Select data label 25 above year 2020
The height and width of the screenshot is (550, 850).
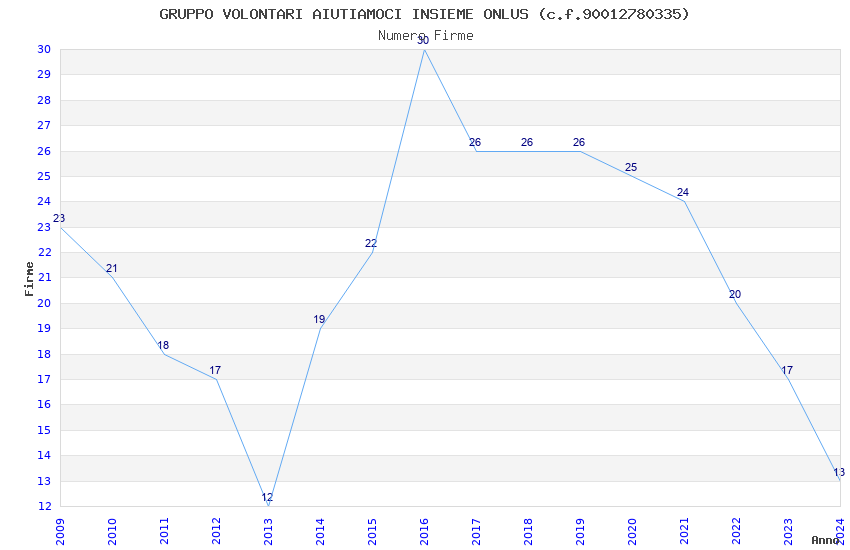(631, 167)
